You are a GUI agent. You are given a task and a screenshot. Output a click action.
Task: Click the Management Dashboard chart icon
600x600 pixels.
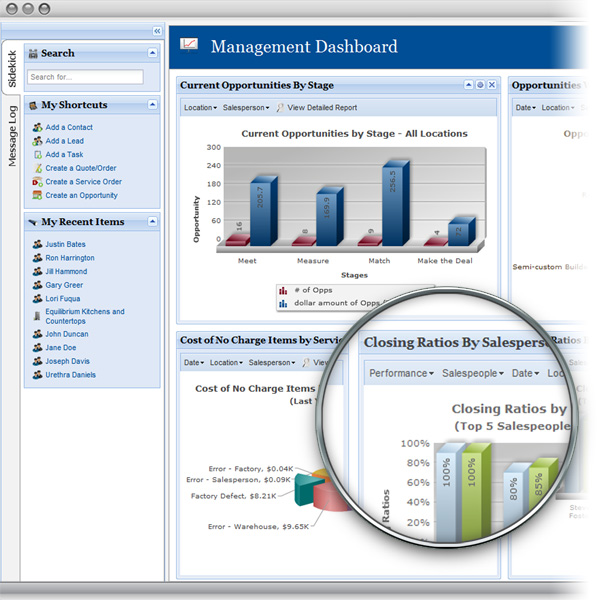(x=189, y=46)
